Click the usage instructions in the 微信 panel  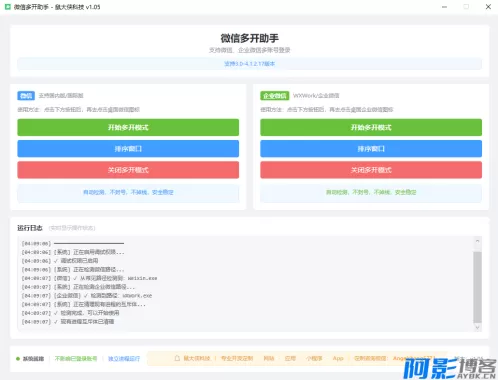pos(78,109)
